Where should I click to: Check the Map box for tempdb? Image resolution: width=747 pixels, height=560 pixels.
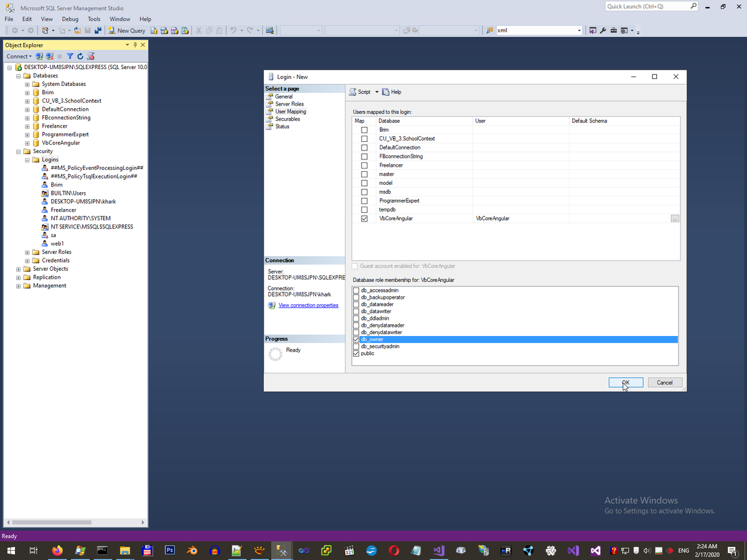[365, 210]
